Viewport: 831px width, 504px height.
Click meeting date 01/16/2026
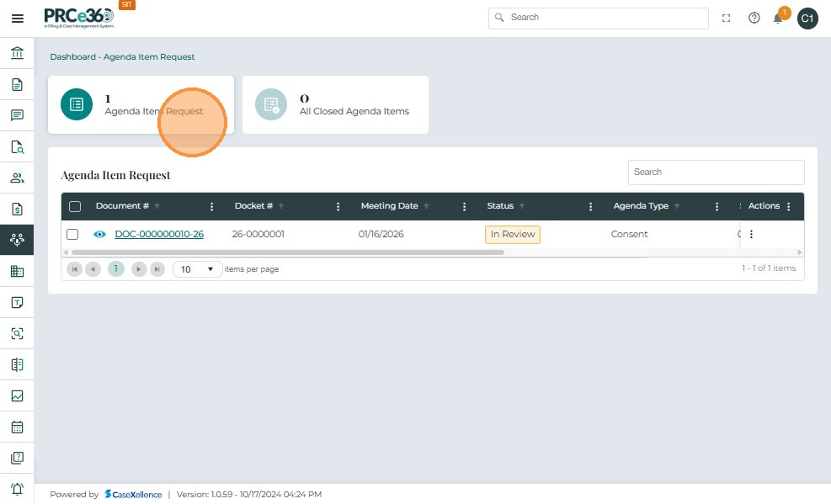381,234
